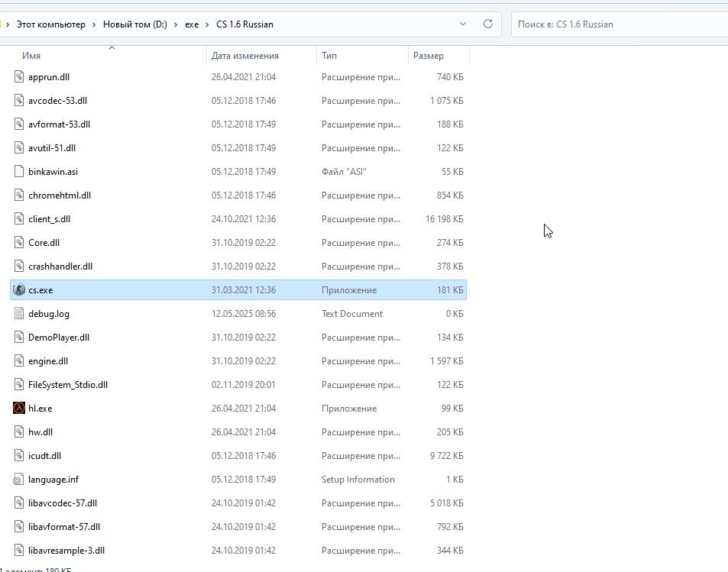This screenshot has width=728, height=572.
Task: Click the chromehtml.dll file icon
Action: tap(18, 195)
